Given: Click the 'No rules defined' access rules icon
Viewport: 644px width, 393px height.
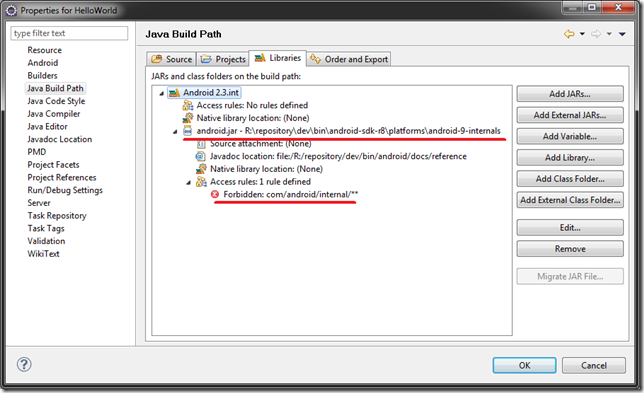Looking at the screenshot, I should [x=188, y=106].
